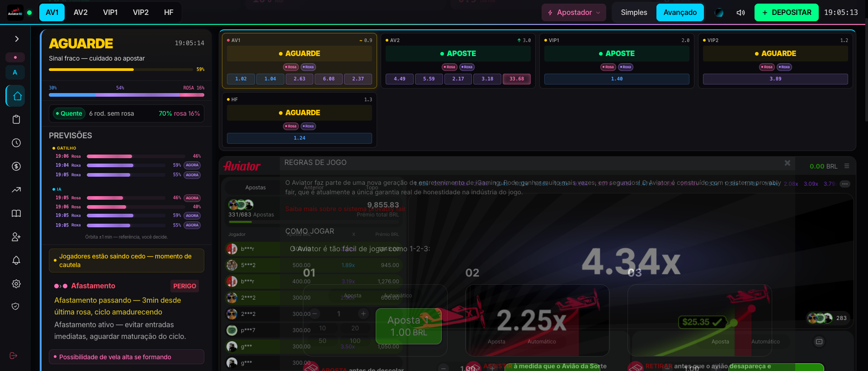Screen dimensions: 868x371
Task: Click the PERIGO badge beside Afastamento
Action: pyautogui.click(x=184, y=286)
